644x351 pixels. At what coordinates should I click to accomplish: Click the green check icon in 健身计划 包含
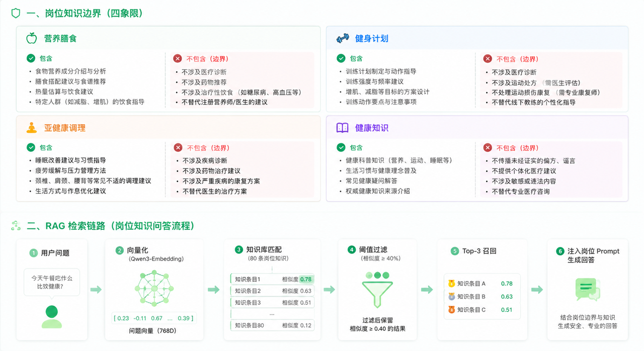(x=341, y=58)
